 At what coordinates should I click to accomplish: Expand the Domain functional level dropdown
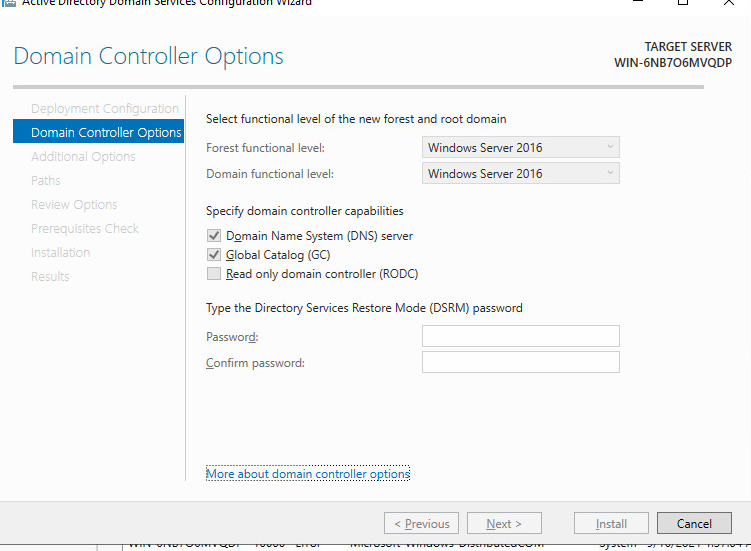[520, 174]
